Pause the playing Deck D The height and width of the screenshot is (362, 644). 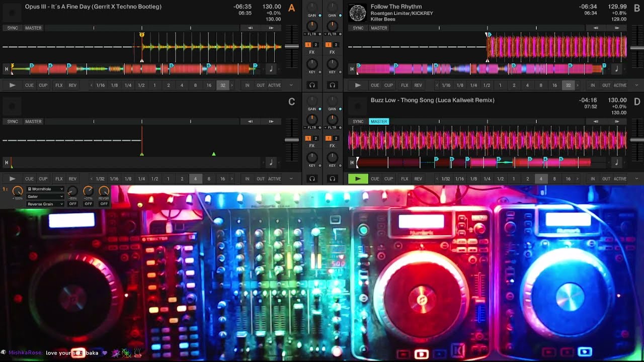click(x=358, y=178)
